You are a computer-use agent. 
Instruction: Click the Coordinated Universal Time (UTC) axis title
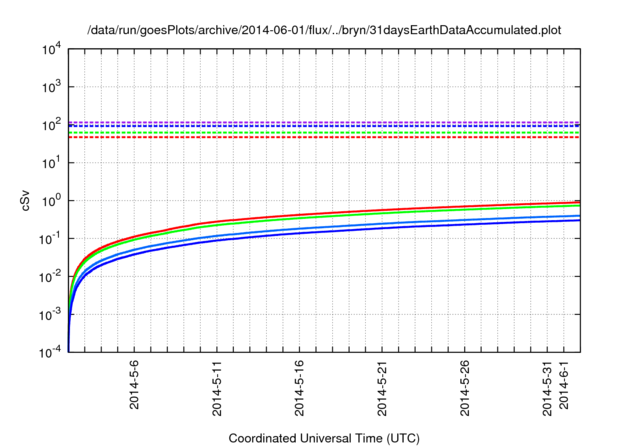click(x=324, y=439)
